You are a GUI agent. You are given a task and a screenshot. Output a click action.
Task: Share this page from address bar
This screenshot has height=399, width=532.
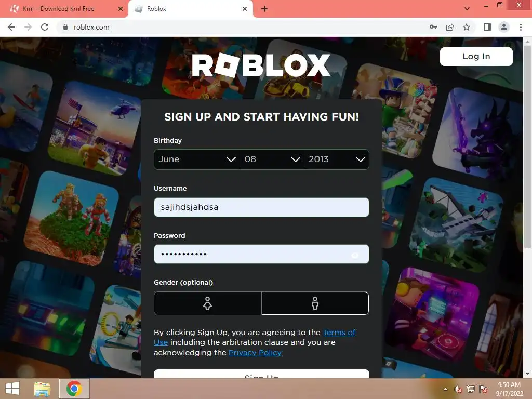450,27
